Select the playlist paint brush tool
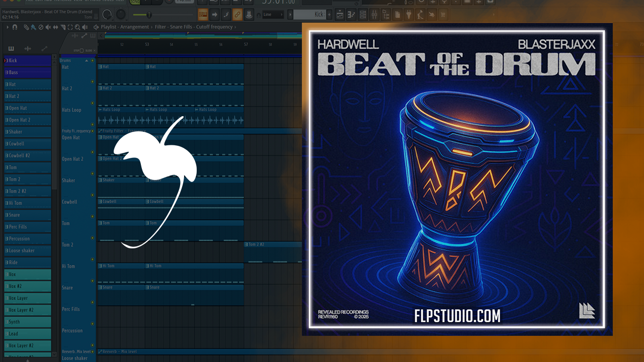 pos(33,27)
